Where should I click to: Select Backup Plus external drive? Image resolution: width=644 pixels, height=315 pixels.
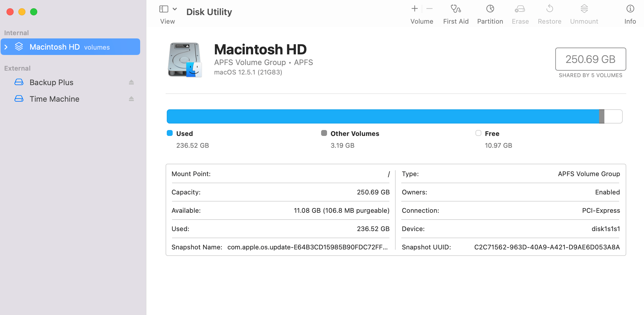point(70,82)
